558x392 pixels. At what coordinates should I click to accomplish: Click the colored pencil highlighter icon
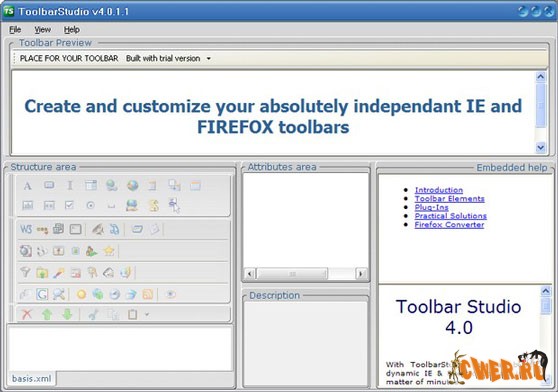tap(59, 273)
